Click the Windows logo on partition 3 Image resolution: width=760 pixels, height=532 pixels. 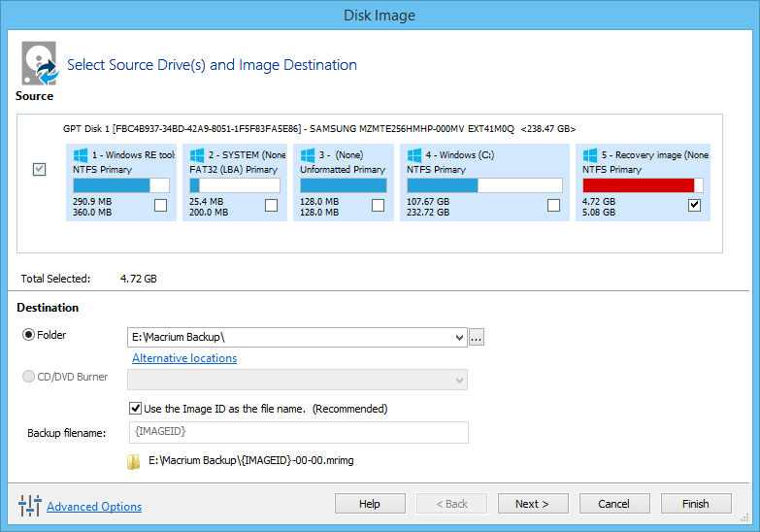[x=308, y=155]
